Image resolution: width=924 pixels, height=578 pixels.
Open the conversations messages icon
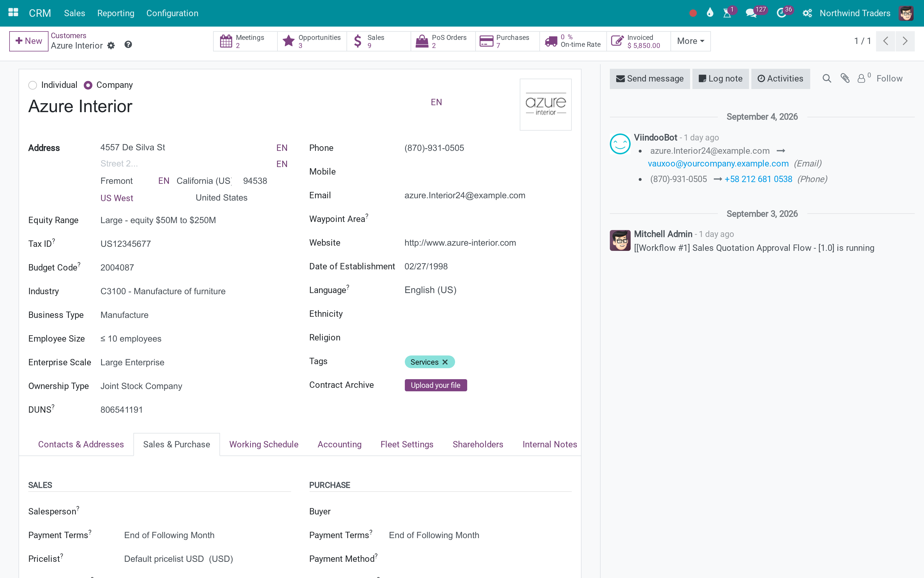751,13
